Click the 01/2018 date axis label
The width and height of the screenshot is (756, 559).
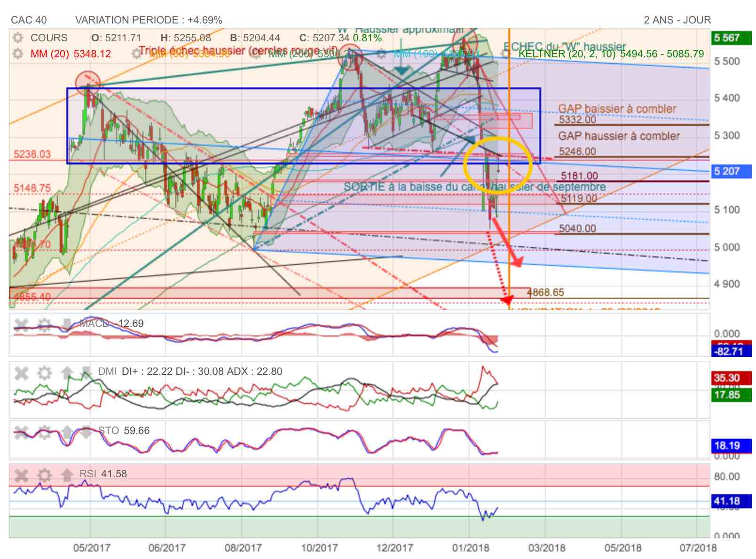click(471, 548)
